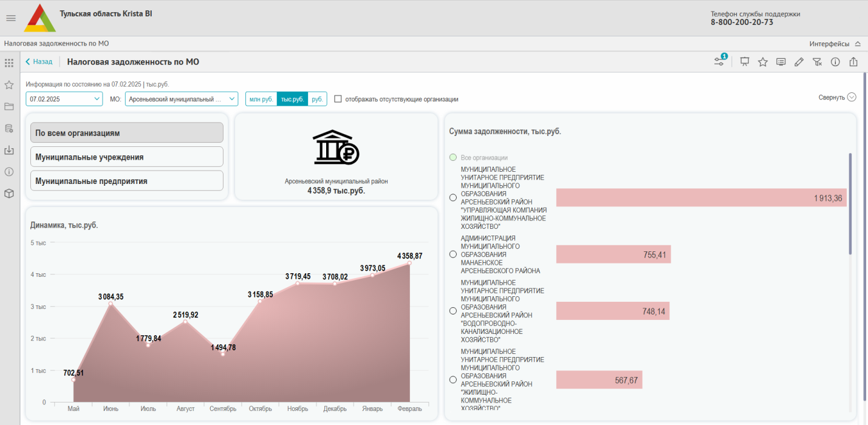Switch units to 'млн руб.'
This screenshot has height=425, width=868.
click(x=261, y=99)
